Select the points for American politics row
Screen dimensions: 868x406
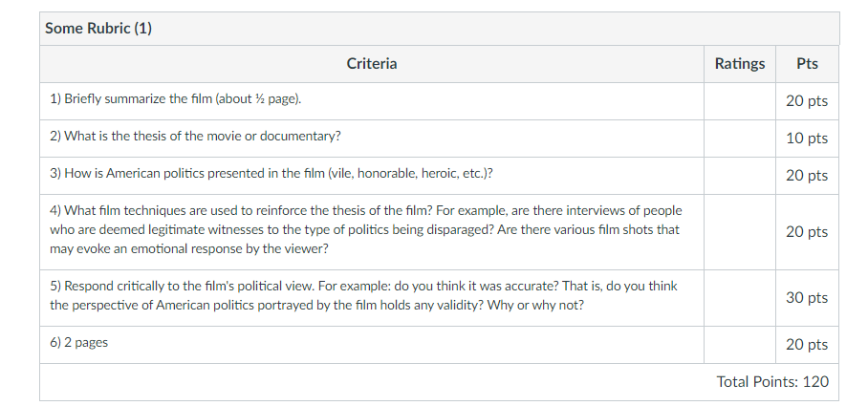pos(807,175)
